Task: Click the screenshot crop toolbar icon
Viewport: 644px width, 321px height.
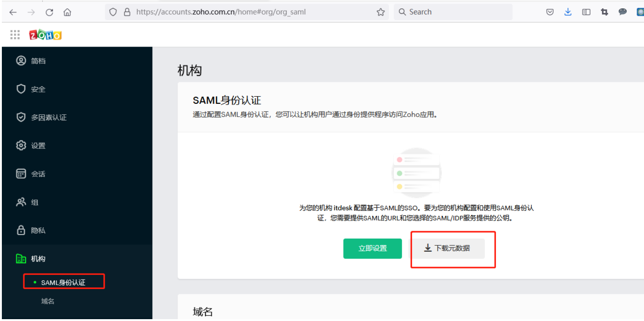Action: [604, 12]
